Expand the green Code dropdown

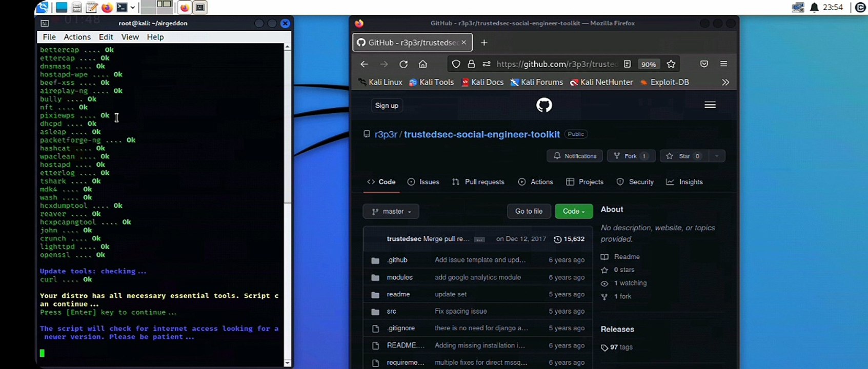[x=574, y=211]
